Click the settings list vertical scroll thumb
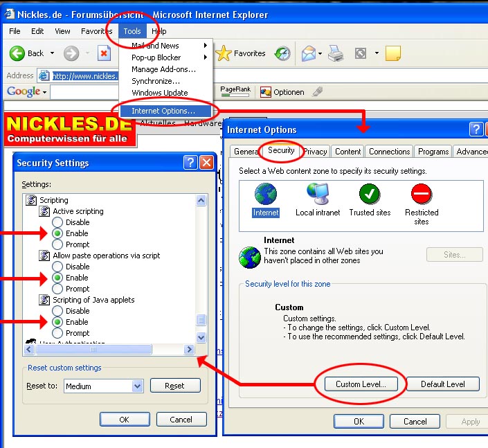This screenshot has height=448, width=488. pyautogui.click(x=201, y=320)
